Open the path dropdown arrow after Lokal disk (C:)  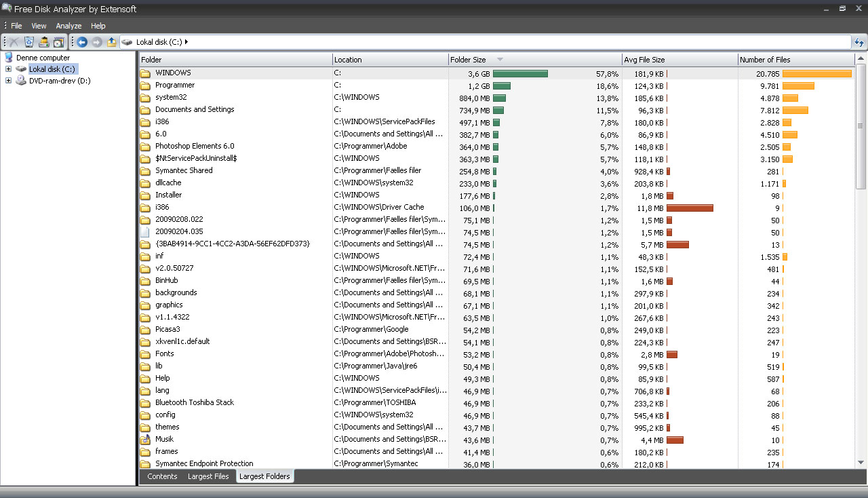point(186,42)
